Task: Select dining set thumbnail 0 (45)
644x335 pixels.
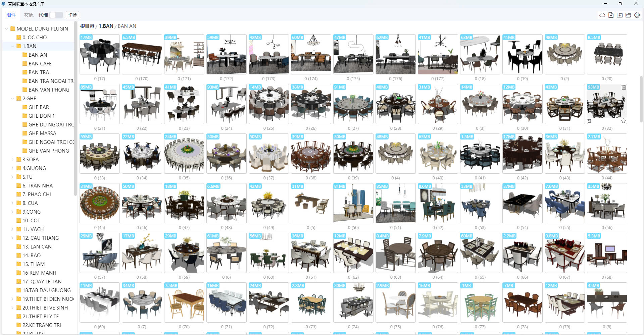Action: tap(100, 203)
